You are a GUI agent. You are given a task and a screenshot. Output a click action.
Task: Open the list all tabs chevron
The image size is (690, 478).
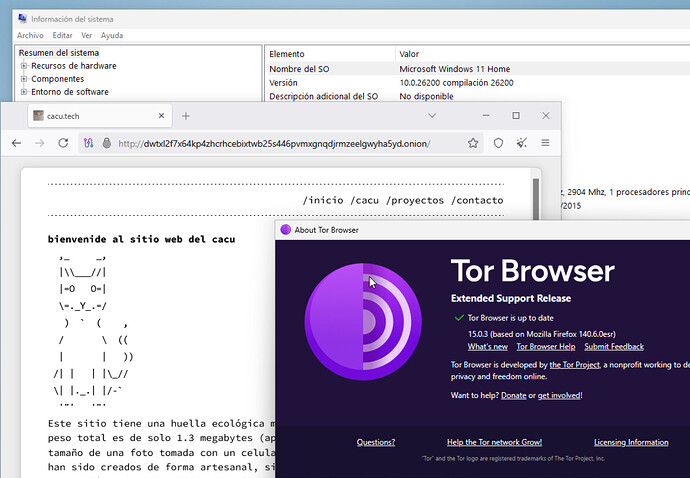(432, 115)
